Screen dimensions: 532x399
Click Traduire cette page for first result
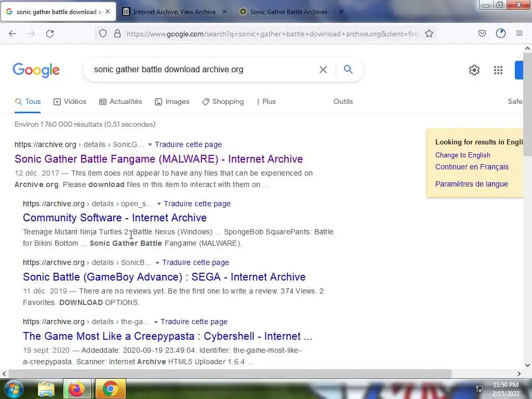pyautogui.click(x=188, y=144)
